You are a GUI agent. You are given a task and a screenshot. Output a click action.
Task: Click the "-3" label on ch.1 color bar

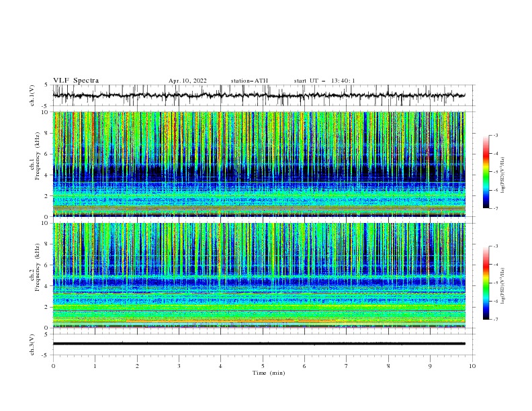click(x=495, y=135)
